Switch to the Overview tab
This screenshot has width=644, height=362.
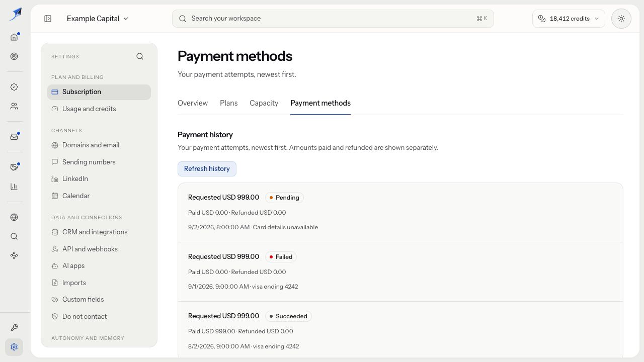[193, 103]
